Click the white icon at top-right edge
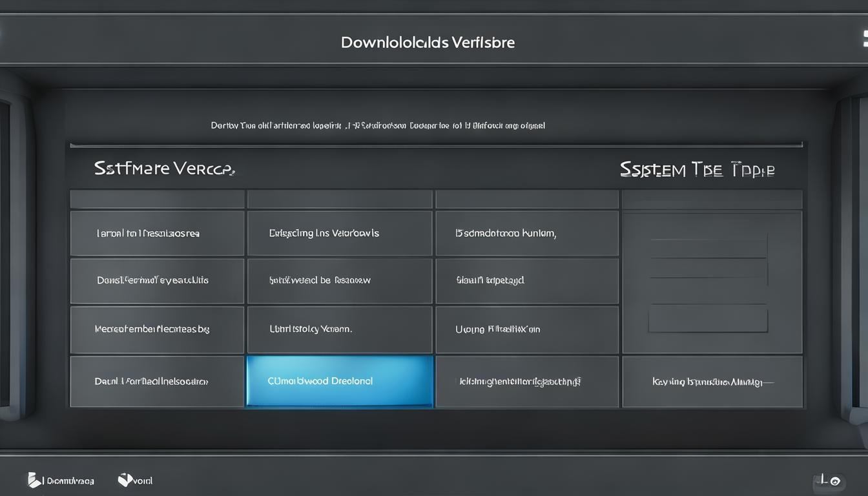The height and width of the screenshot is (496, 868). [865, 40]
